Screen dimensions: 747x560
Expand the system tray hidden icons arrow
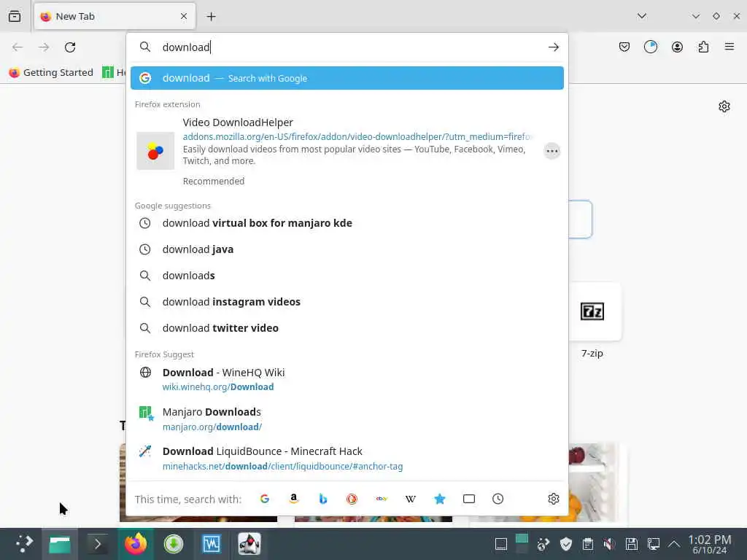(x=673, y=544)
